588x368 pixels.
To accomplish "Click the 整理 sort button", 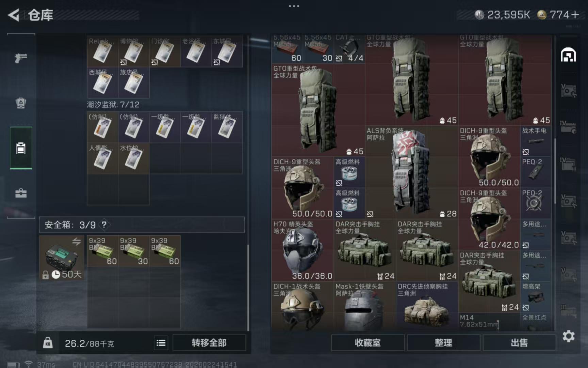I will [443, 342].
